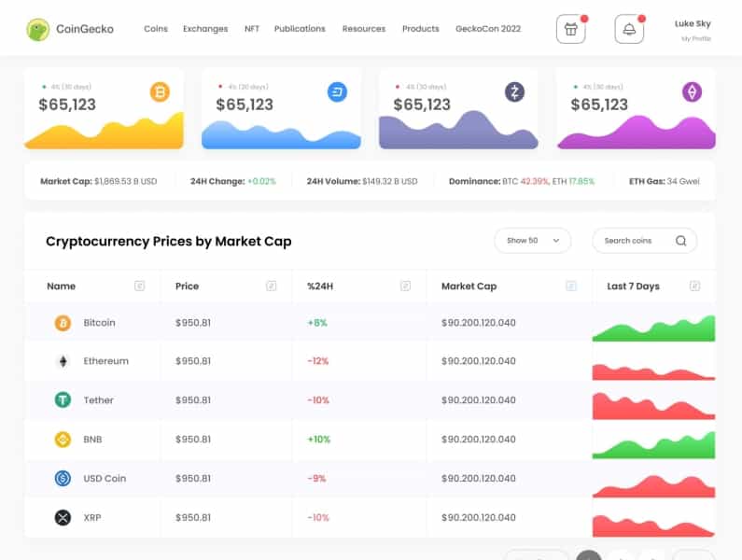Open the gift box rewards icon
This screenshot has width=742, height=560.
click(x=570, y=29)
